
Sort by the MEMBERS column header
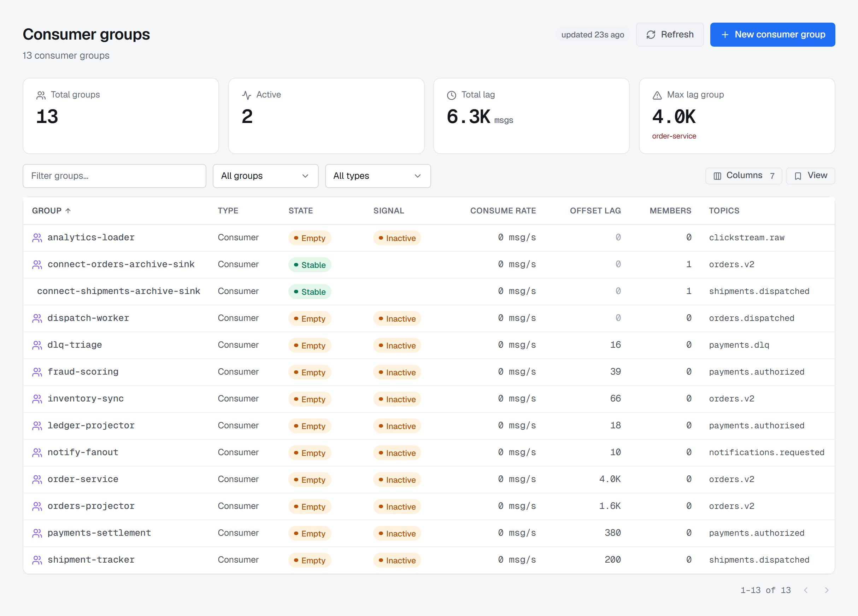click(x=670, y=211)
